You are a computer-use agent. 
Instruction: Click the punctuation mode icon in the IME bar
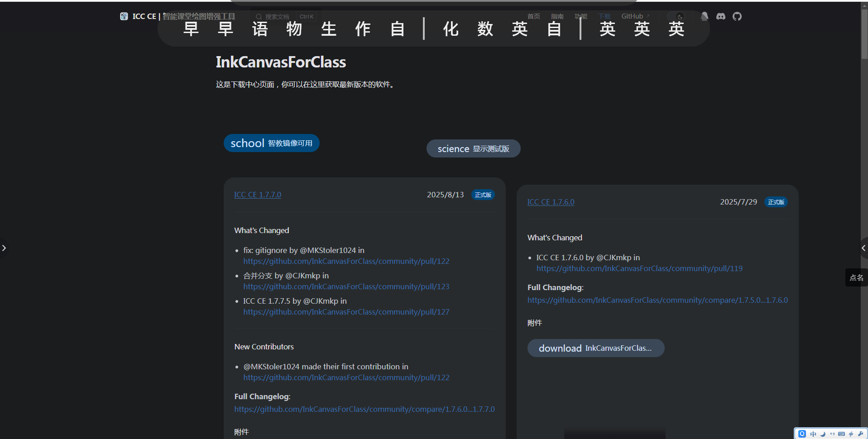[x=832, y=434]
